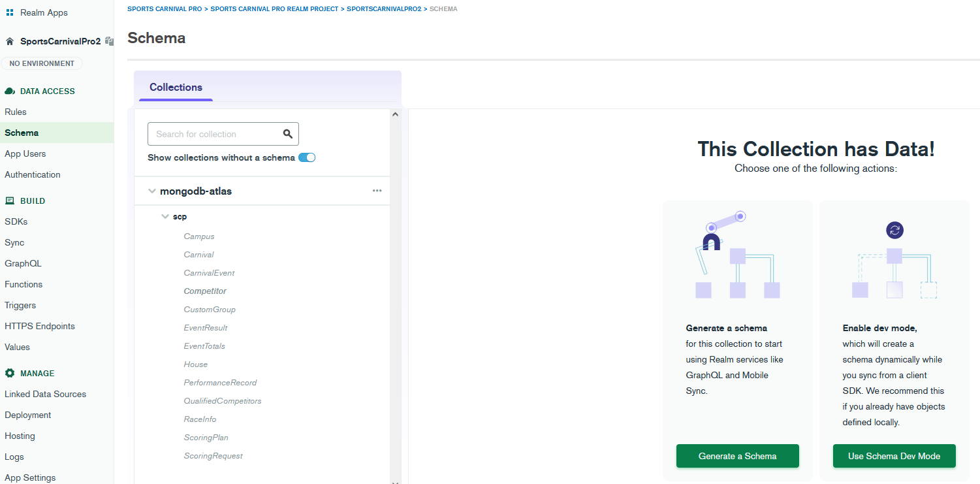The width and height of the screenshot is (980, 484).
Task: Toggle Show collections without a schema
Action: [307, 157]
